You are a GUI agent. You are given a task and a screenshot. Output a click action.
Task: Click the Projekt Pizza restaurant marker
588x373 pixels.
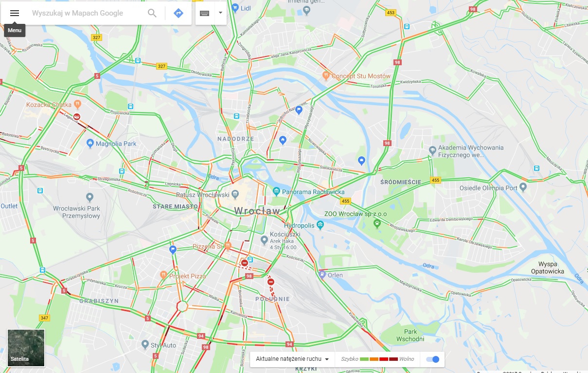pyautogui.click(x=163, y=275)
